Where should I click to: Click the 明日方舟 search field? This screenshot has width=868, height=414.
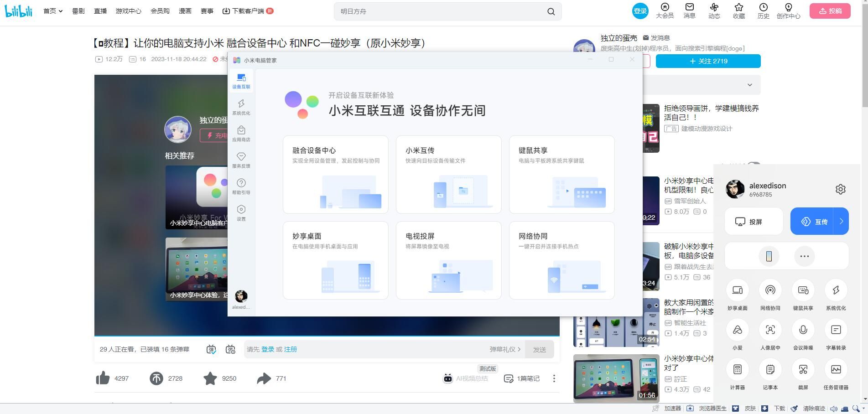click(x=440, y=11)
